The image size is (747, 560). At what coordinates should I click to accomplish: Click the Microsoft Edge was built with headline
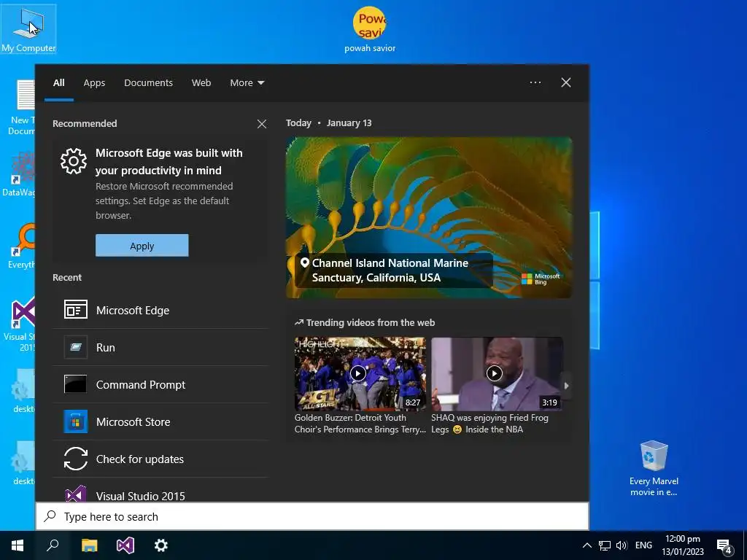pos(169,162)
